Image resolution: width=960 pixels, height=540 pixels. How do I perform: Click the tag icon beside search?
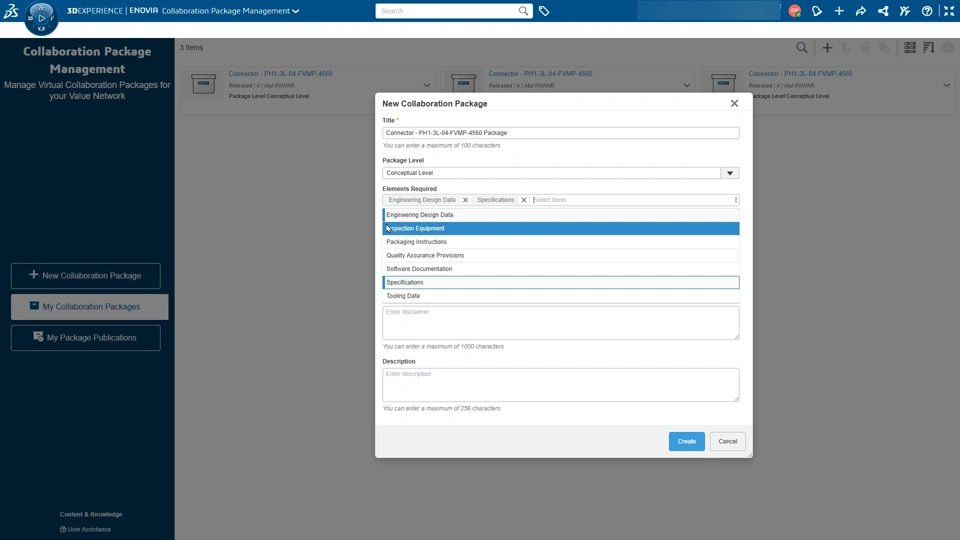coord(544,11)
